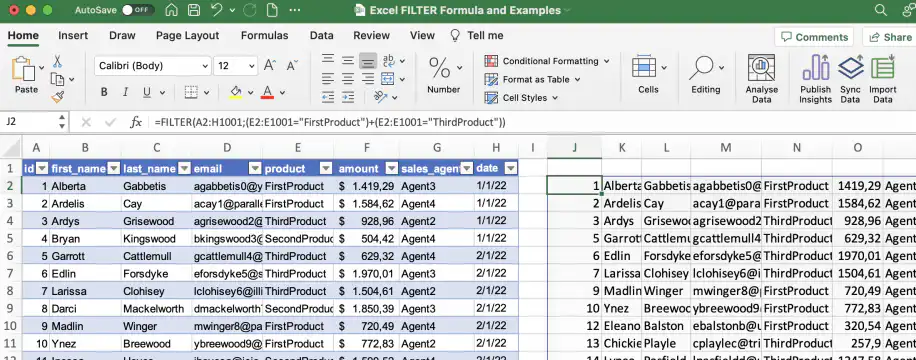Open the Cells button
Screen dimensions: 916x360
click(x=649, y=75)
